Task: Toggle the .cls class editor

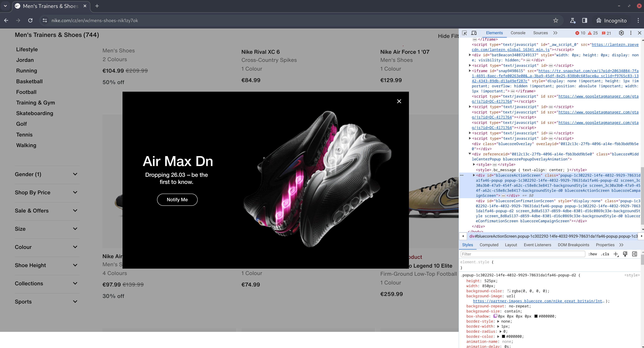Action: tap(605, 254)
